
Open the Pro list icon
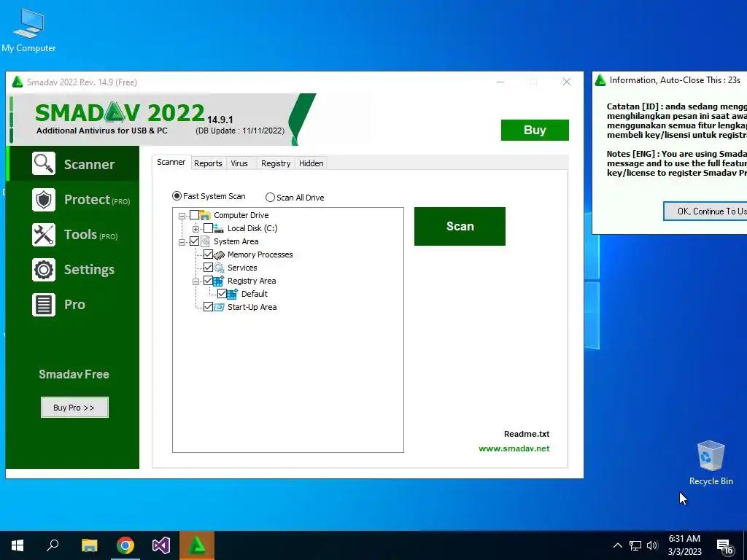point(44,305)
